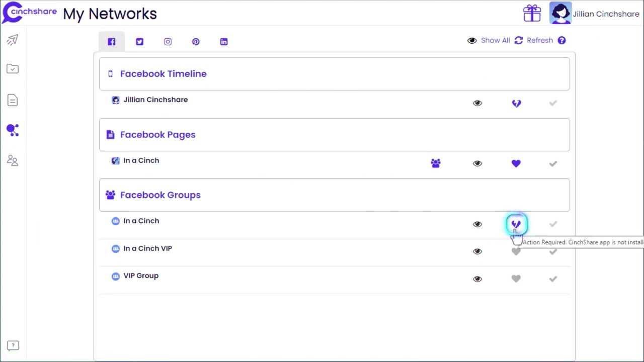The image size is (644, 362).
Task: Open the gift box icon
Action: 532,13
